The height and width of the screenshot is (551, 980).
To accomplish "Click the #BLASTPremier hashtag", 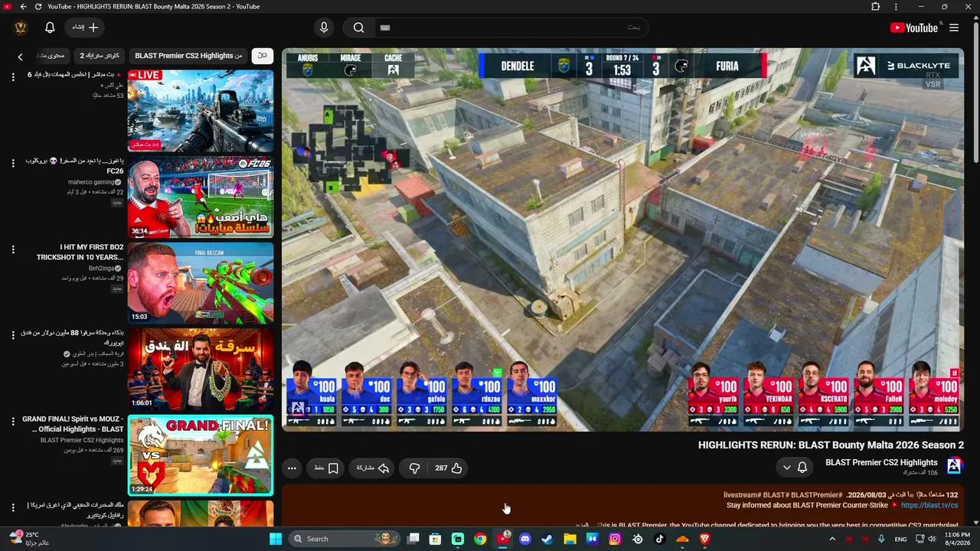I will 816,495.
